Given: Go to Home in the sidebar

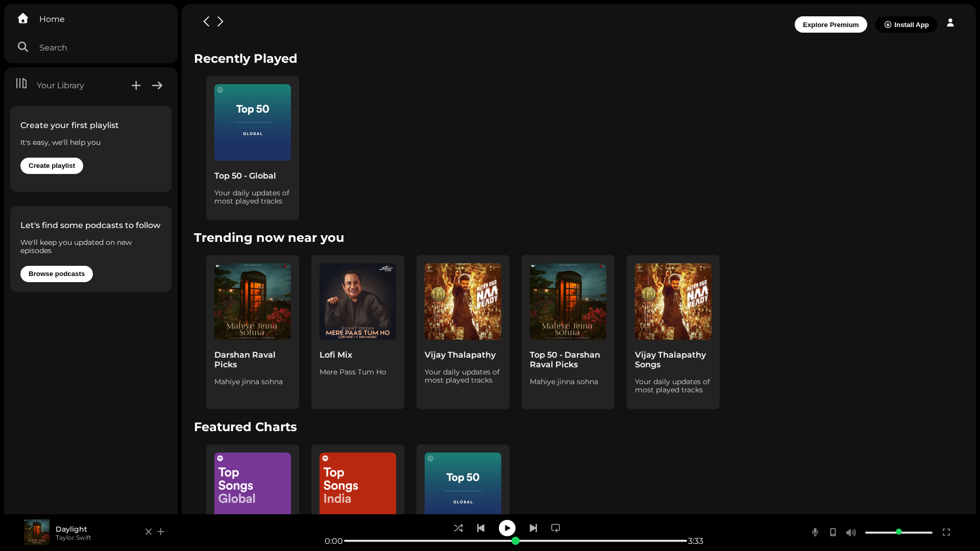Looking at the screenshot, I should [41, 19].
